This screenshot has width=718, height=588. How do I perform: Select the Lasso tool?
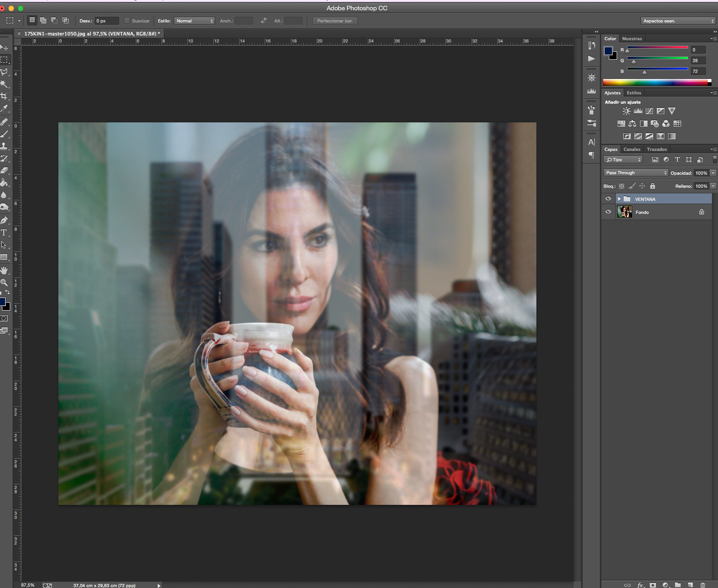[x=4, y=72]
